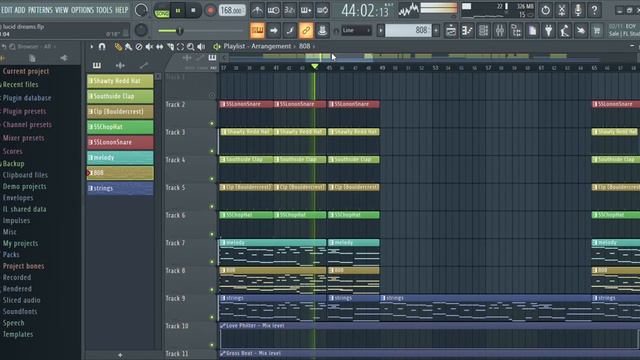This screenshot has width=640, height=360.
Task: Select the playlist Zoom magnifier tool
Action: pos(191,47)
